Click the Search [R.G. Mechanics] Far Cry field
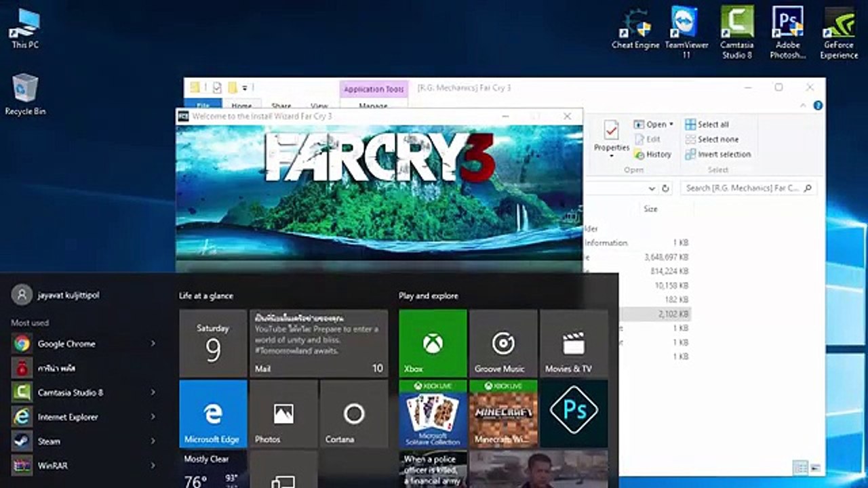This screenshot has width=868, height=488. (x=749, y=188)
